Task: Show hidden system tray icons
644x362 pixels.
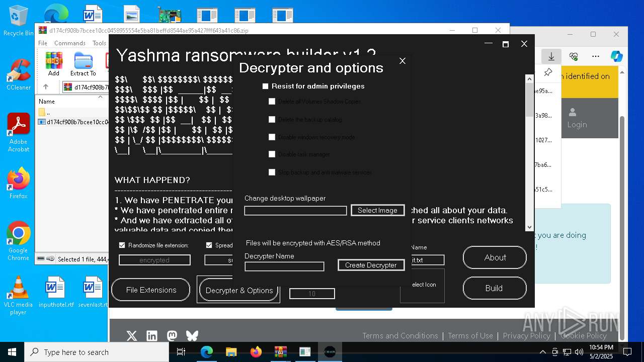Action: coord(542,352)
